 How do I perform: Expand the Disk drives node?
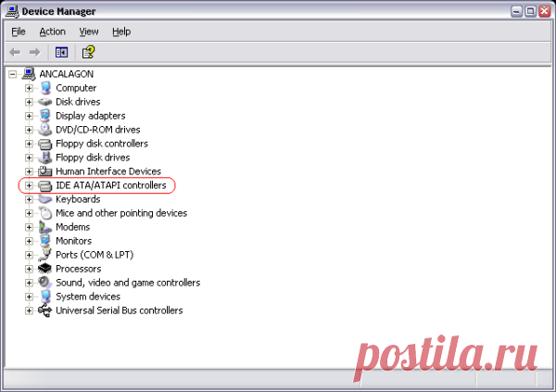[29, 102]
